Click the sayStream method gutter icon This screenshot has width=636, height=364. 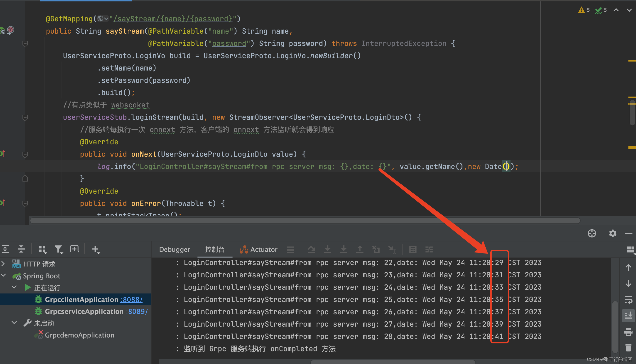pyautogui.click(x=10, y=31)
